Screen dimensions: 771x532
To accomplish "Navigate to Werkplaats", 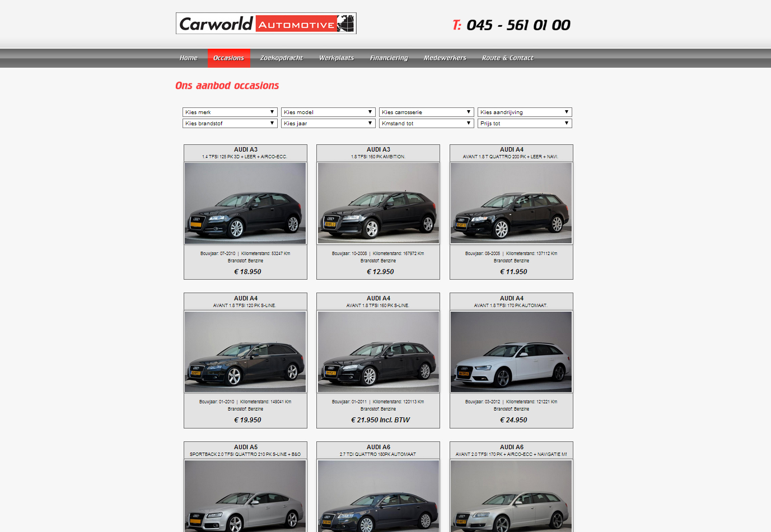I will [337, 58].
